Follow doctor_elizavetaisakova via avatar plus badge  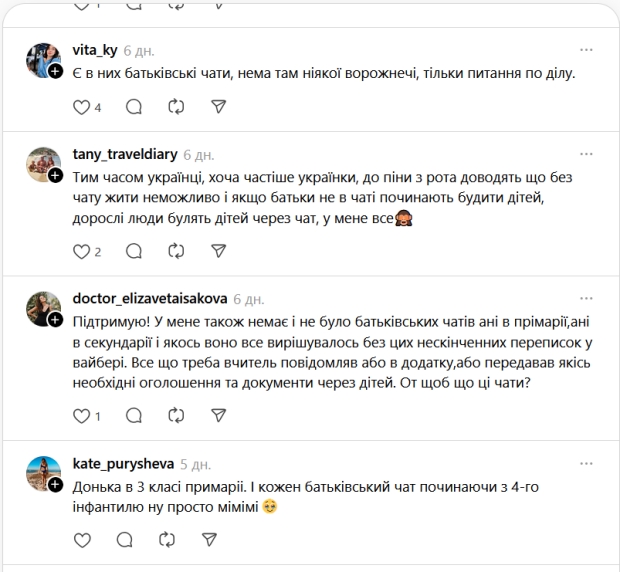pos(57,319)
